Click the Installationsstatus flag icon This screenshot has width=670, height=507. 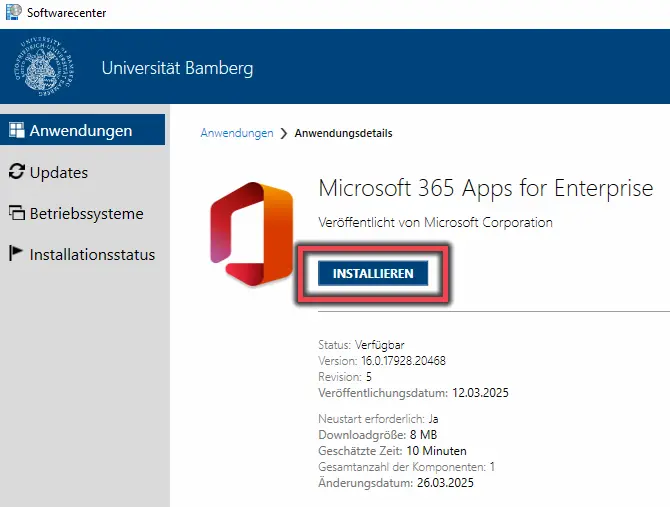(x=15, y=253)
